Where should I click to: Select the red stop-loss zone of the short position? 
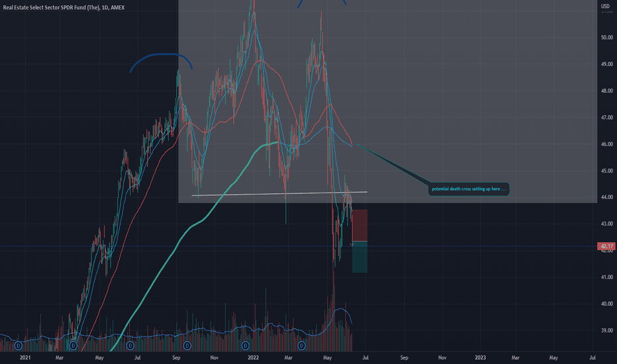point(359,226)
